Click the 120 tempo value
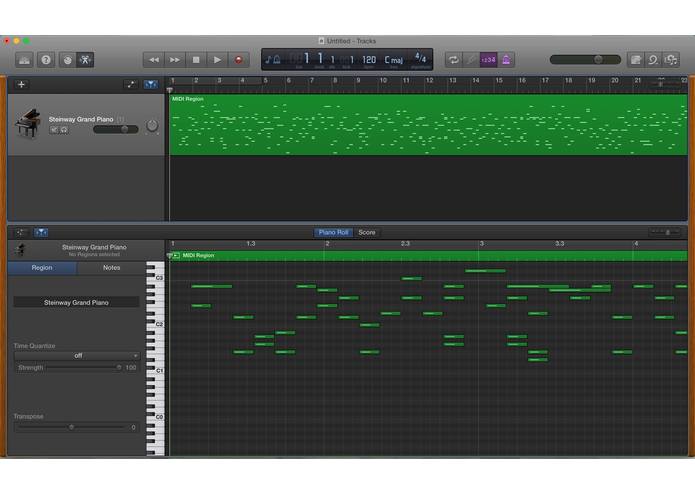The image size is (695, 494). coord(369,60)
